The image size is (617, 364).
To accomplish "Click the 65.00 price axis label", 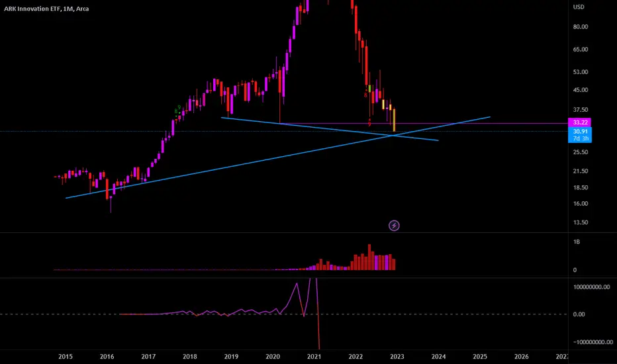I will pyautogui.click(x=581, y=49).
